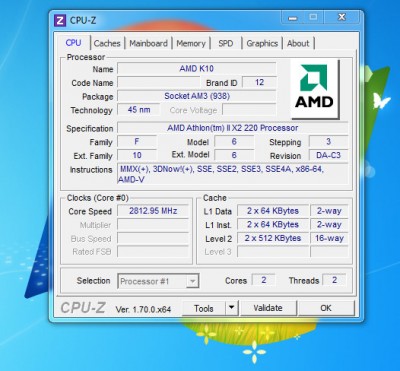Select the Memory tab
Image resolution: width=400 pixels, height=371 pixels.
pyautogui.click(x=191, y=43)
